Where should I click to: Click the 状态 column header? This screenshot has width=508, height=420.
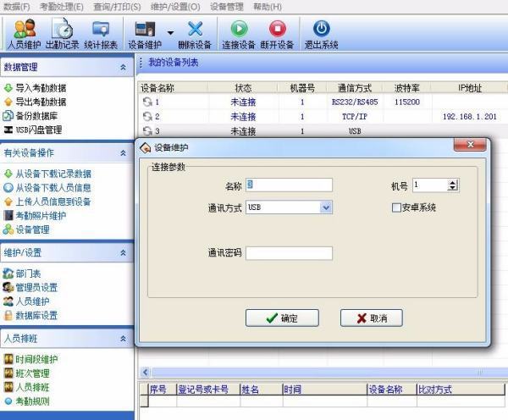(243, 88)
